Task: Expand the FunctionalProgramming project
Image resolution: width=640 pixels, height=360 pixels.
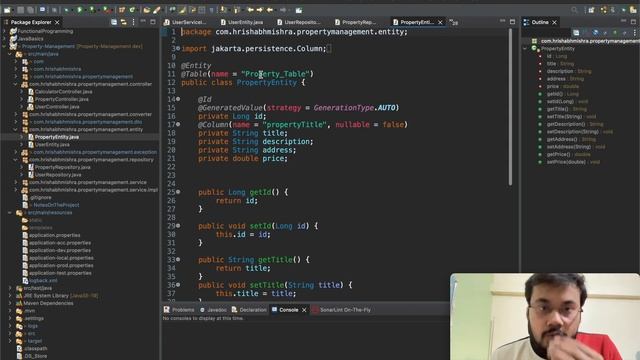Action: click(x=4, y=31)
